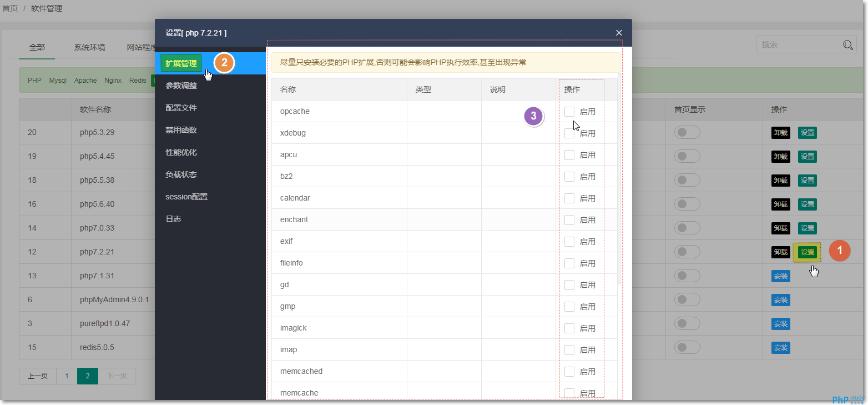Viewport: 868px width, 405px height.
Task: Filter software list by Redis tag
Action: point(138,81)
